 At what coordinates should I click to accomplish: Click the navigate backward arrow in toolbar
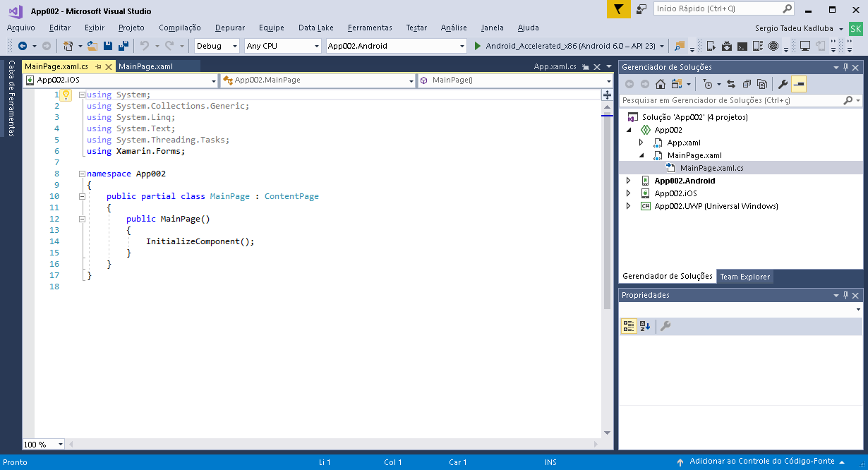(23, 46)
